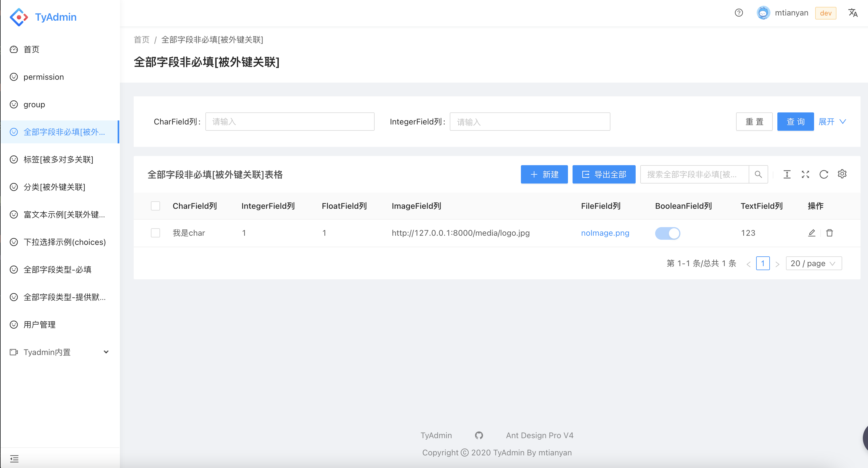The width and height of the screenshot is (868, 468).
Task: Open table column settings gear
Action: (842, 174)
